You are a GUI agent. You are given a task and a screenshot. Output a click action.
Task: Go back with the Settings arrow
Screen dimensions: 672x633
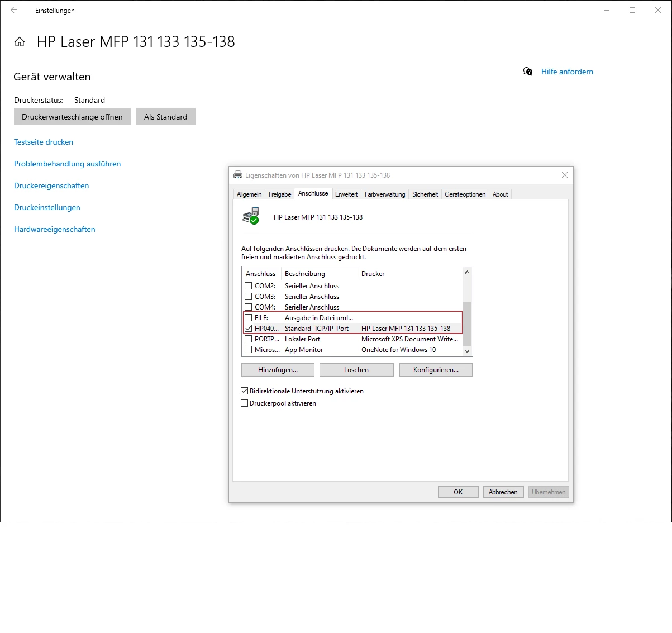coord(14,10)
